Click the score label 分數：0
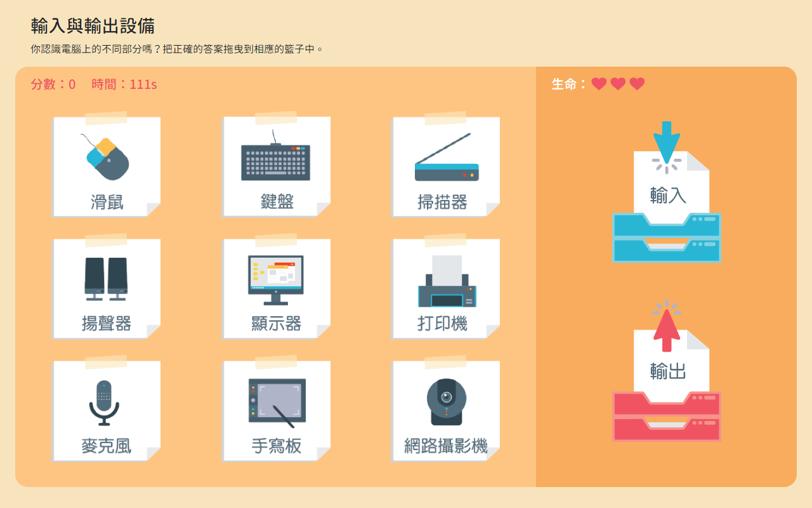Image resolution: width=812 pixels, height=508 pixels. (x=53, y=84)
